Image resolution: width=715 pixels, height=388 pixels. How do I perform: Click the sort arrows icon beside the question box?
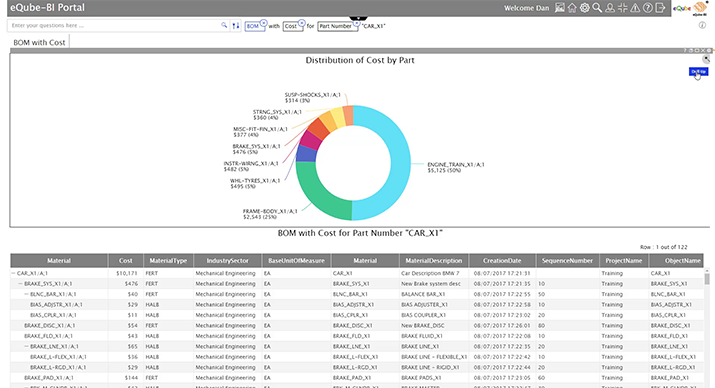(236, 26)
